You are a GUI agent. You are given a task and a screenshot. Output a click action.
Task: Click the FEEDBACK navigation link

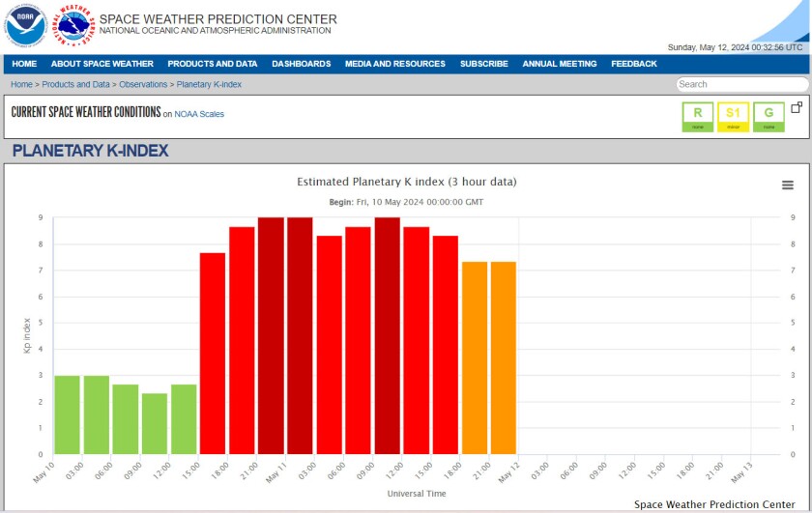[x=633, y=64]
